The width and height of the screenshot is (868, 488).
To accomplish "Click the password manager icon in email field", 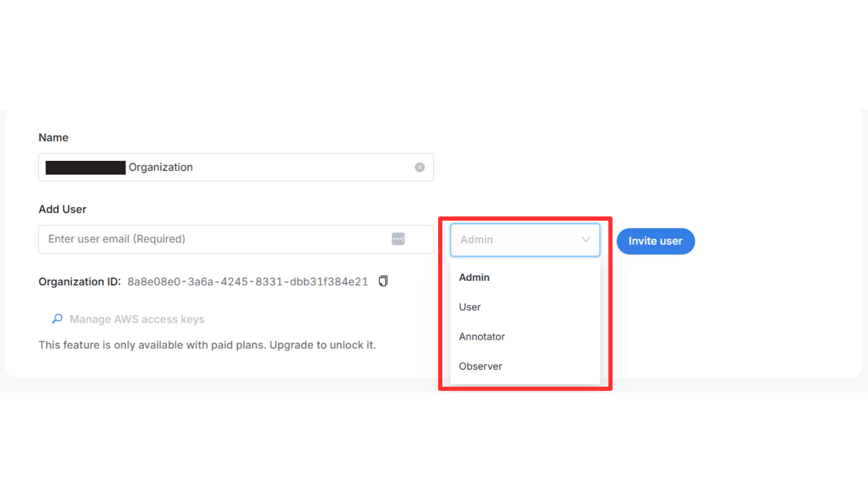I will tap(398, 239).
